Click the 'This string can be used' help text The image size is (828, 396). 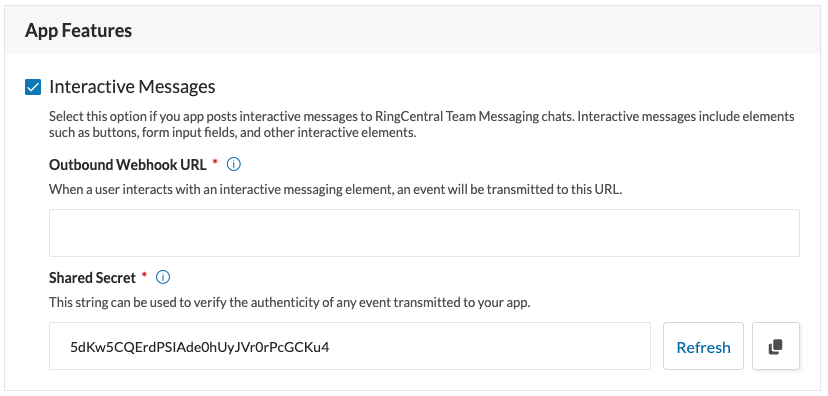(289, 303)
